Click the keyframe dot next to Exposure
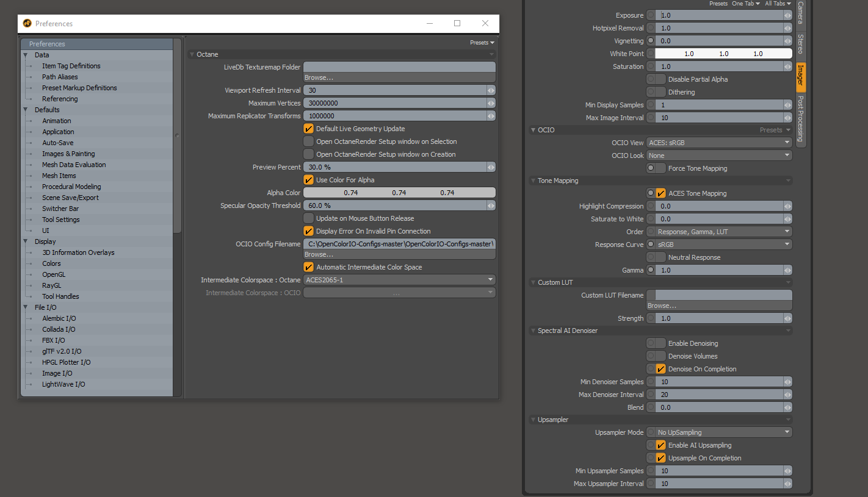The image size is (868, 497). 651,15
